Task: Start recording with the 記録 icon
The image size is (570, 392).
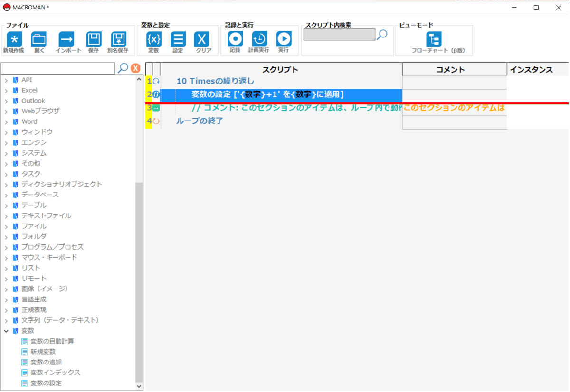Action: (x=235, y=38)
